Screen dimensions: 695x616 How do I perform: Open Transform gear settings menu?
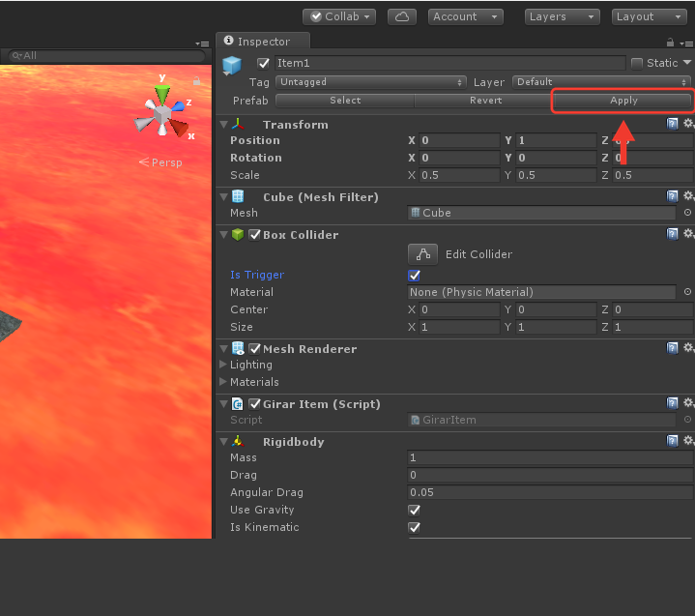(x=688, y=123)
